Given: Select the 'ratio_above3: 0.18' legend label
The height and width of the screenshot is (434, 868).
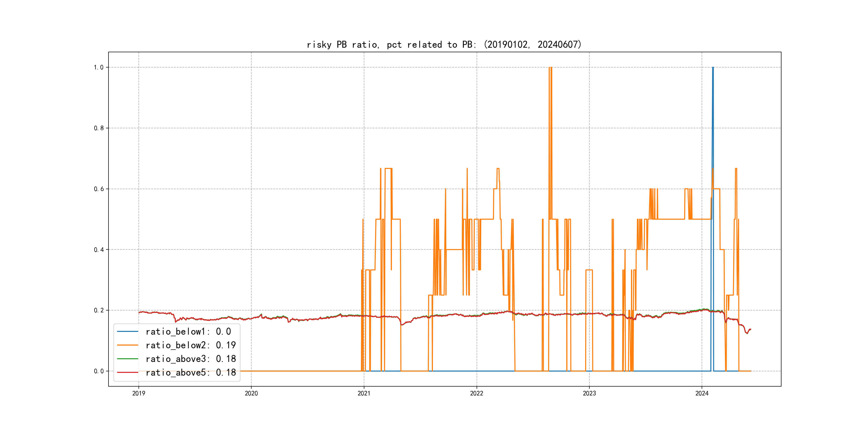Looking at the screenshot, I should point(190,359).
